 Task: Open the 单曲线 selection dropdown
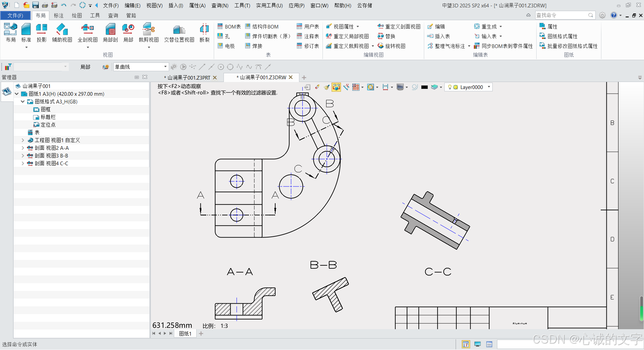tap(165, 67)
